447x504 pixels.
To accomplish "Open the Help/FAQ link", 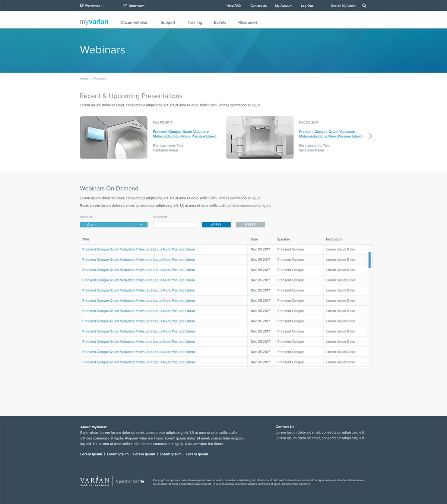I will [233, 6].
